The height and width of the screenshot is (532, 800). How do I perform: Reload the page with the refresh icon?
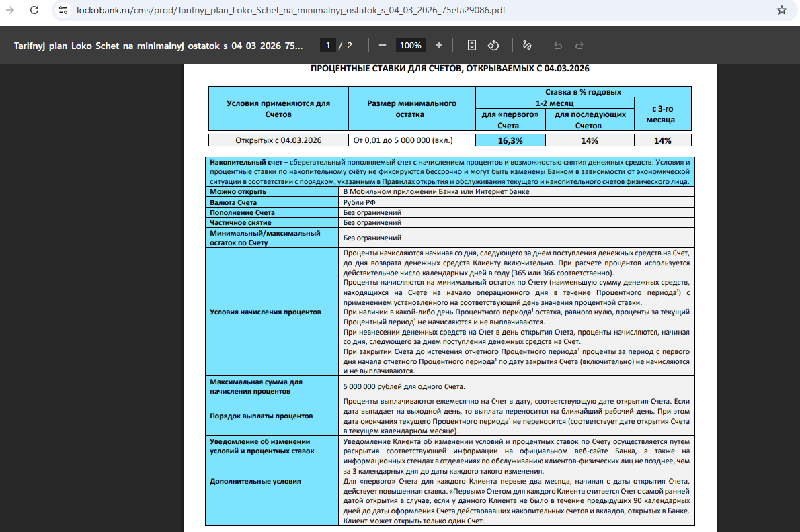click(34, 10)
